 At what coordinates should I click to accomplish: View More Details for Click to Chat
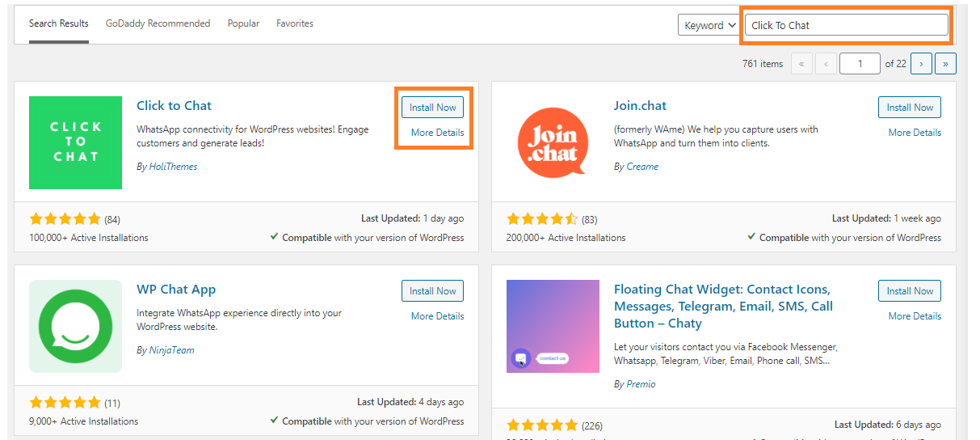point(437,133)
